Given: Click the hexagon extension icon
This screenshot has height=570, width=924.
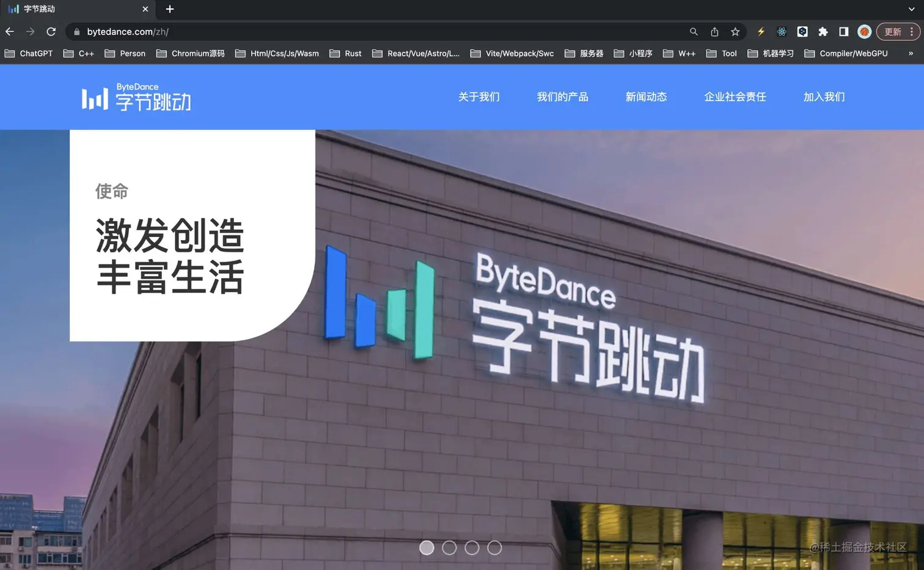Looking at the screenshot, I should point(802,32).
